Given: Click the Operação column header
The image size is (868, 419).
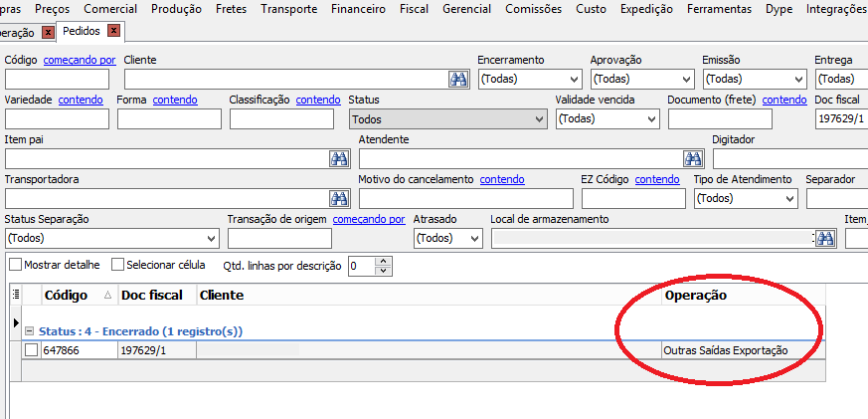Looking at the screenshot, I should click(x=744, y=295).
